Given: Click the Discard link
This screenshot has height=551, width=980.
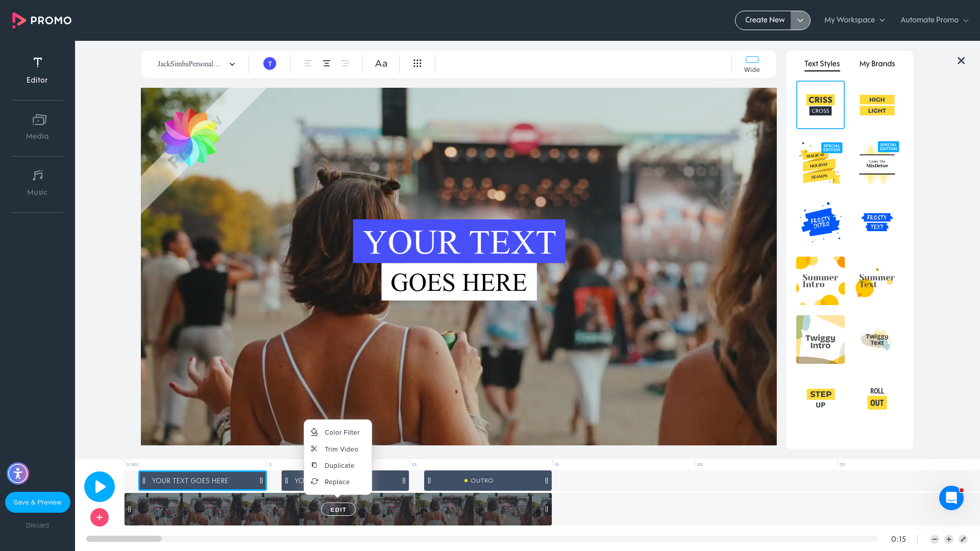Looking at the screenshot, I should [x=38, y=525].
